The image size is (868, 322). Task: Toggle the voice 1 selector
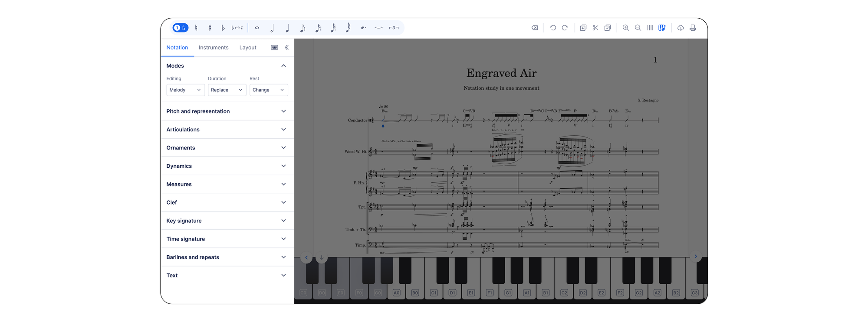click(x=180, y=28)
